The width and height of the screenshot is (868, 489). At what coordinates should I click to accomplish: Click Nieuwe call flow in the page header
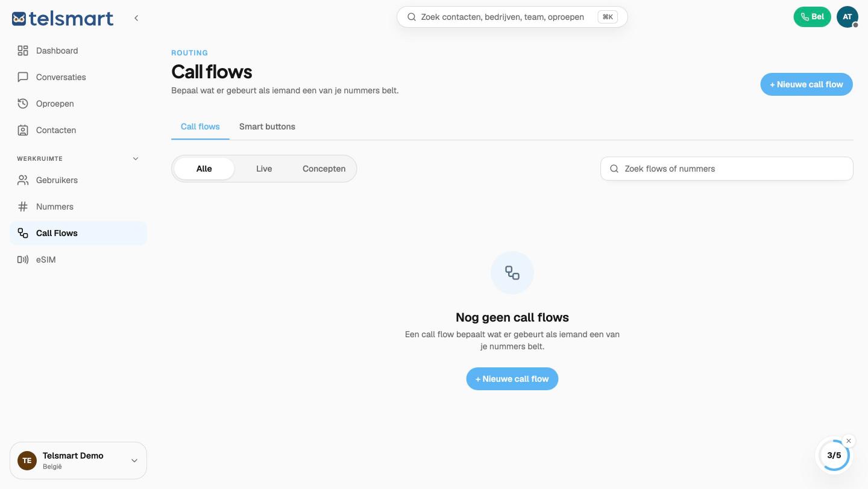point(807,84)
